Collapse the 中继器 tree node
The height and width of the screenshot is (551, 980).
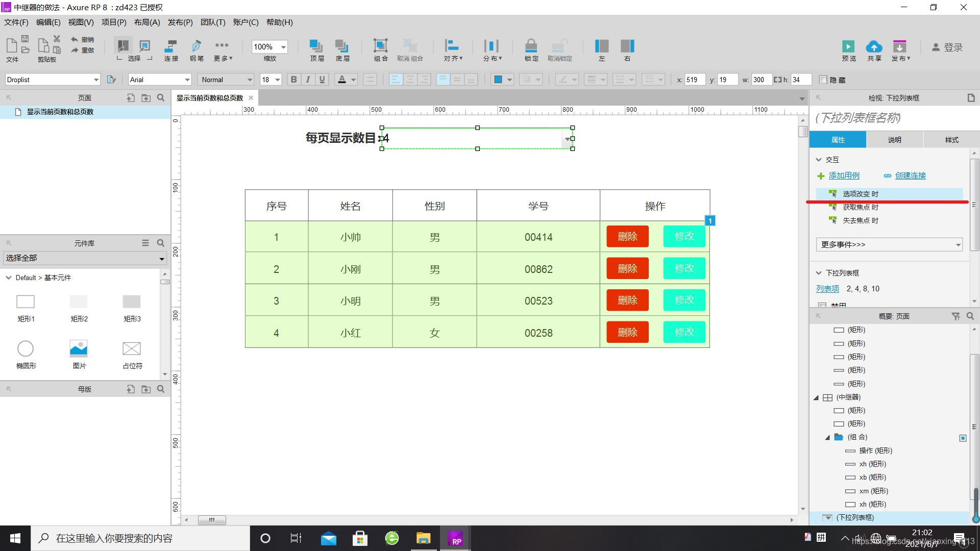pyautogui.click(x=816, y=397)
